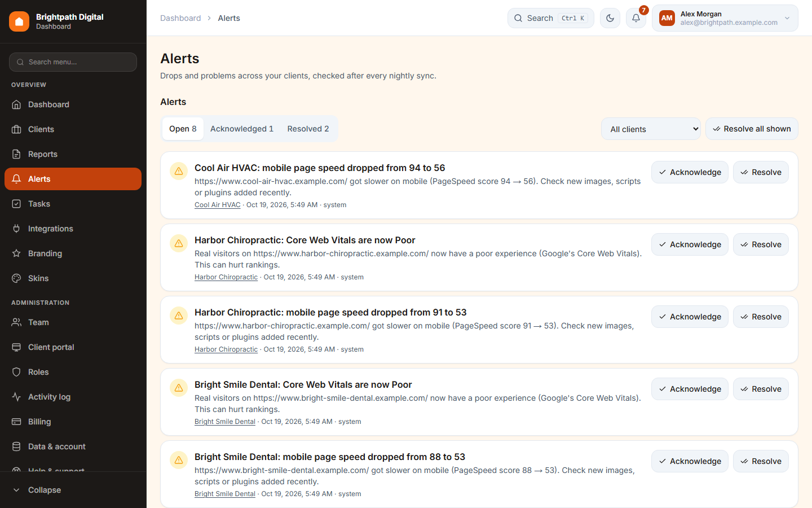Open notifications bell with 7 badge
Screen dimensions: 812x508
point(636,18)
